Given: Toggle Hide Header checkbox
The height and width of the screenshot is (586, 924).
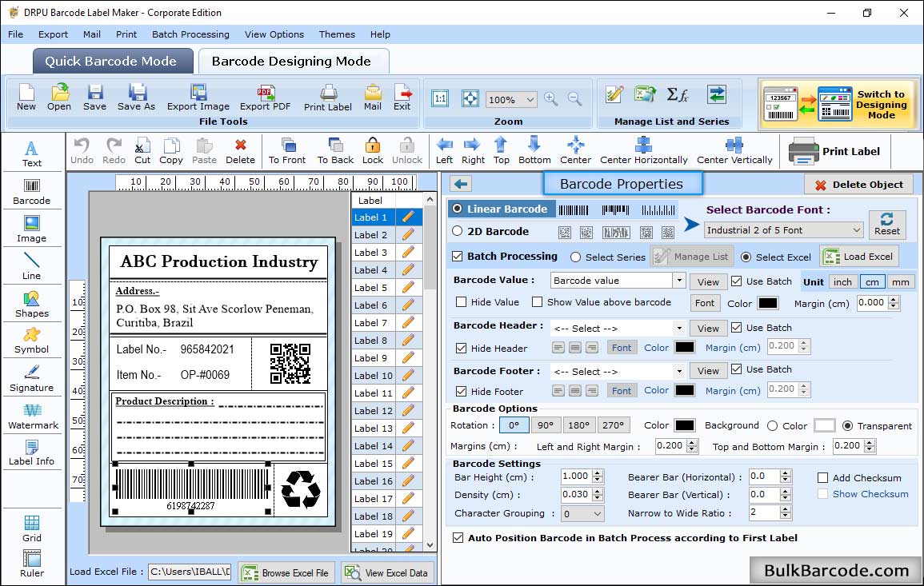Looking at the screenshot, I should tap(462, 348).
